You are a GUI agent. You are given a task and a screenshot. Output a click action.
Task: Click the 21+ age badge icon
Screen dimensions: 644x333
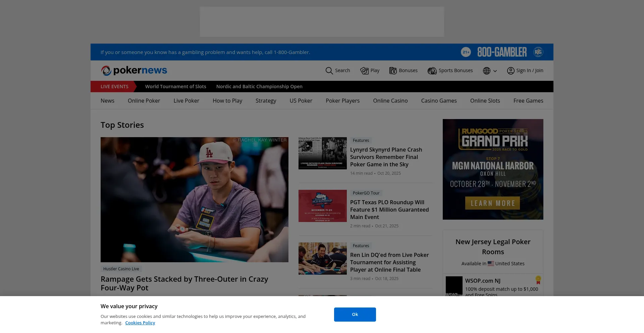466,52
